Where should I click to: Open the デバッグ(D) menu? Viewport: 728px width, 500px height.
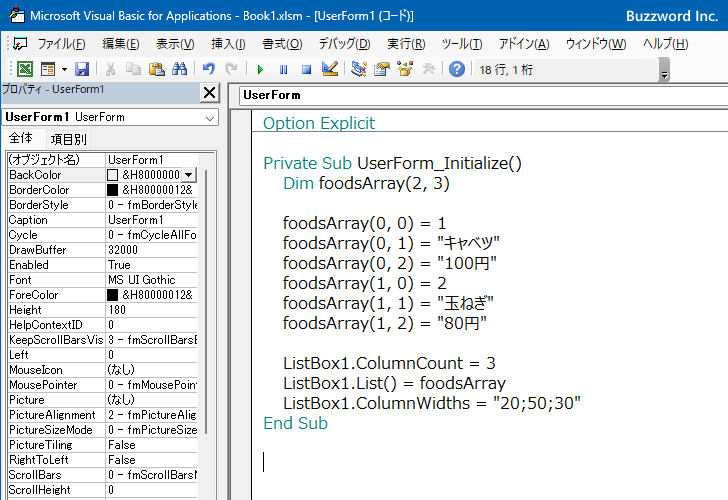click(x=344, y=44)
